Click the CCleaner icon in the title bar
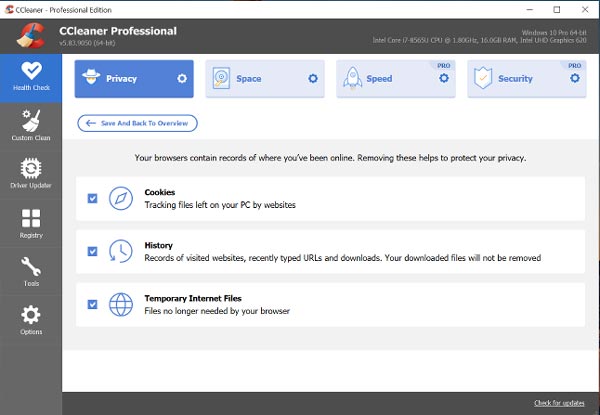Viewport: 600px width, 415px height. click(9, 10)
